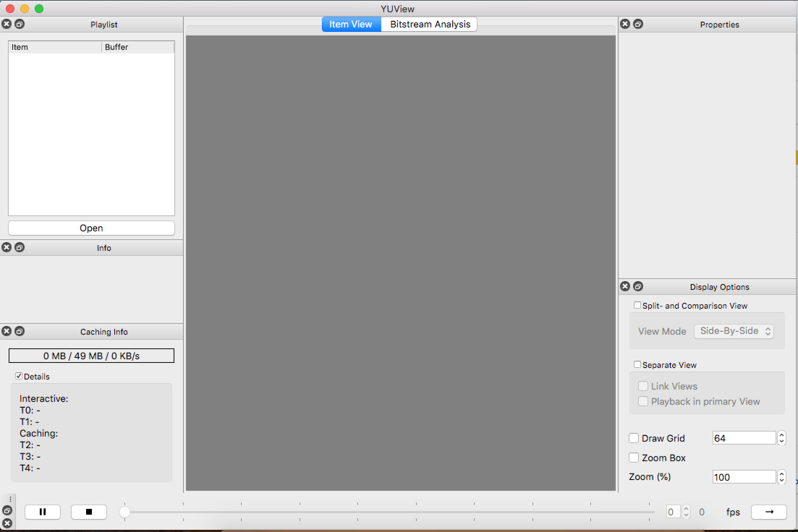
Task: Open the View Mode dropdown
Action: [734, 331]
